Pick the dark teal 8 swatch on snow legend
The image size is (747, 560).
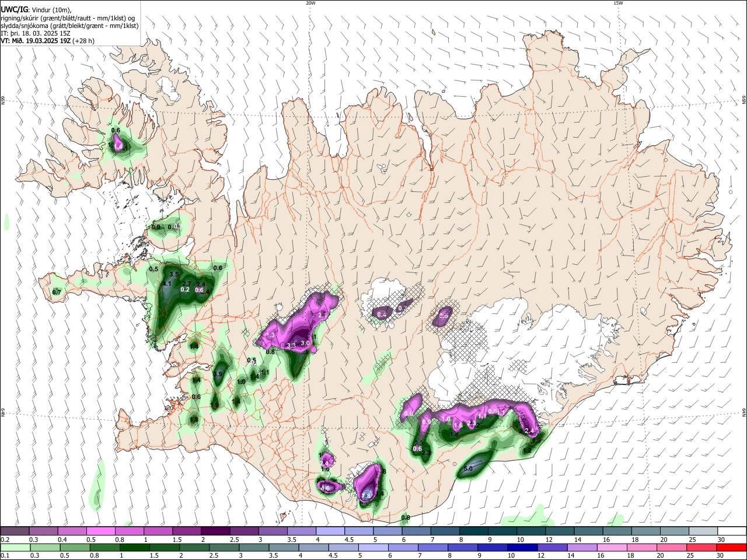tap(473, 531)
